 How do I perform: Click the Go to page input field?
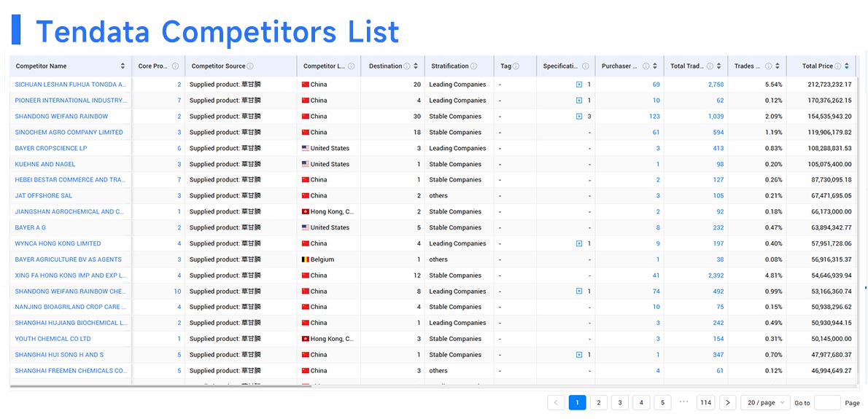coord(827,402)
